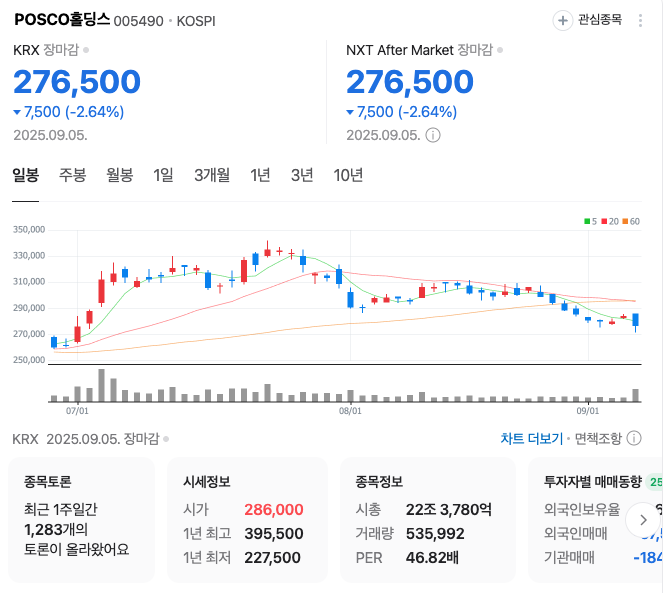Click the green 5-day moving average legend
Image resolution: width=666 pixels, height=593 pixels.
[590, 221]
